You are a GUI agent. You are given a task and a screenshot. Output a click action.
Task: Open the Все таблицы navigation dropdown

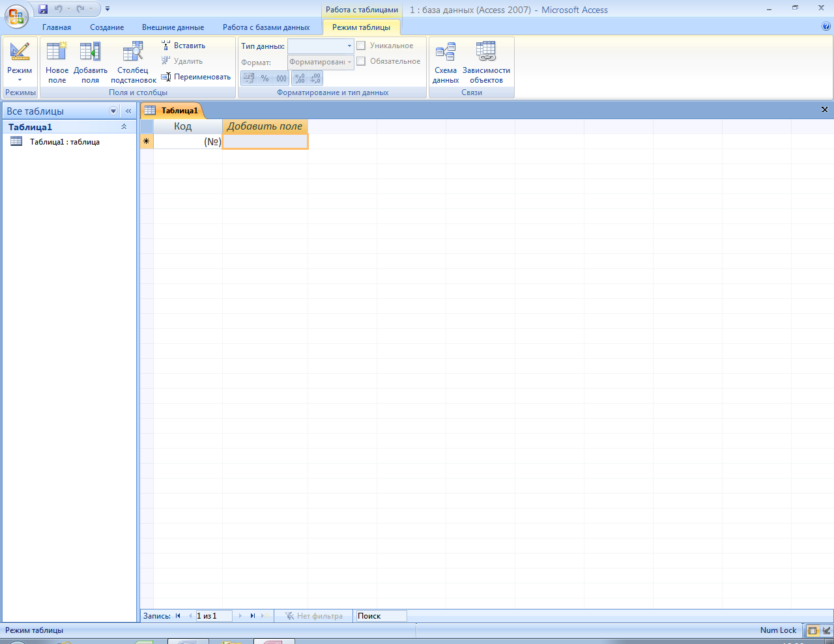tap(113, 111)
